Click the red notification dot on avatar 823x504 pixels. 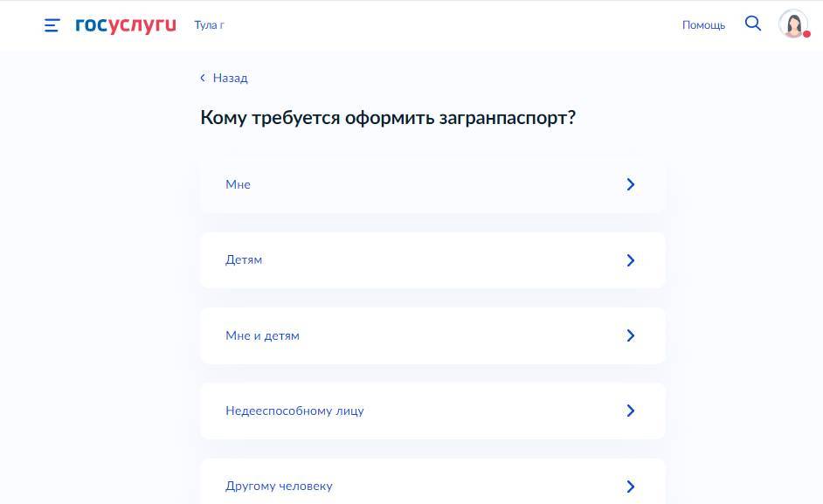tap(806, 35)
